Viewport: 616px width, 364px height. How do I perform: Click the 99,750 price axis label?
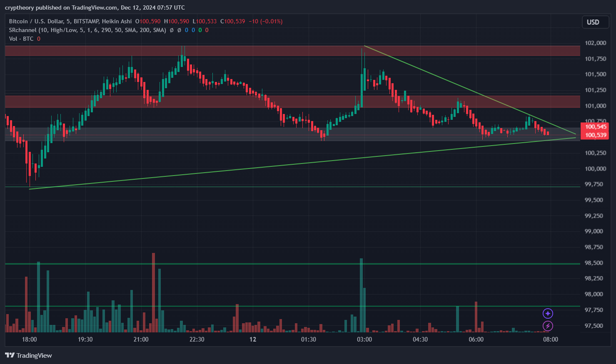tap(594, 184)
